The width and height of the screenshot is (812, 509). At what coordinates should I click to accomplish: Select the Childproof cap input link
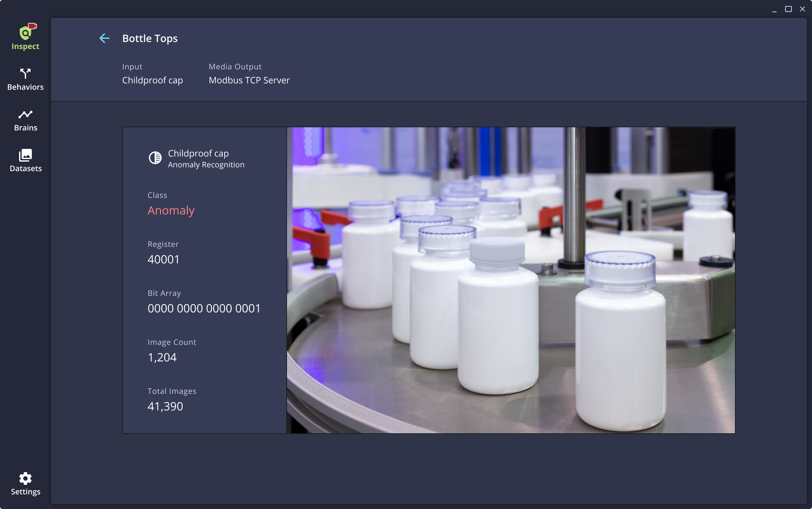(x=152, y=80)
